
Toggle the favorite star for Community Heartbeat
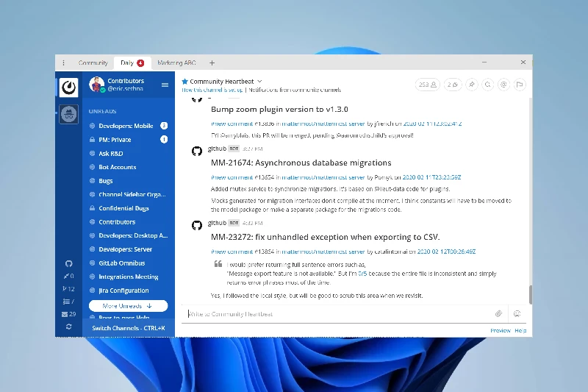pos(184,82)
